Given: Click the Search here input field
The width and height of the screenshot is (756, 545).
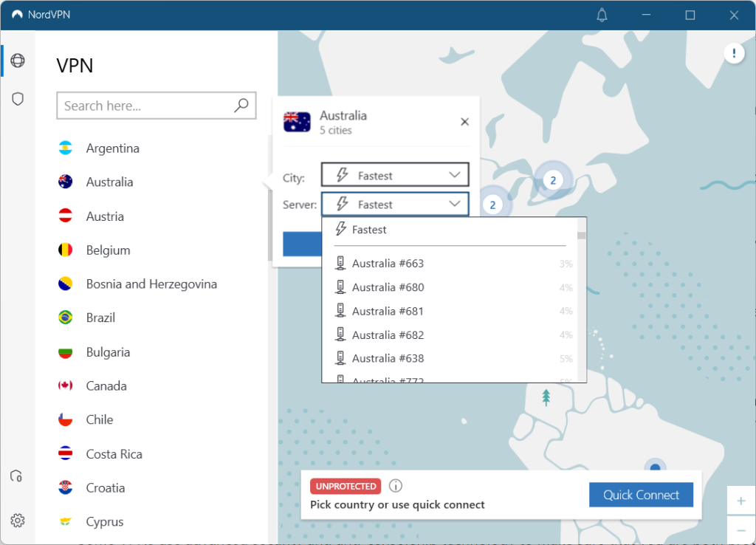Looking at the screenshot, I should [x=146, y=106].
